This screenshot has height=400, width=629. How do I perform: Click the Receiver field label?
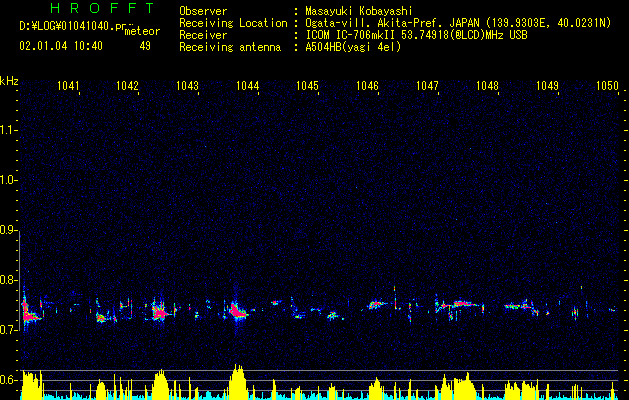(203, 35)
